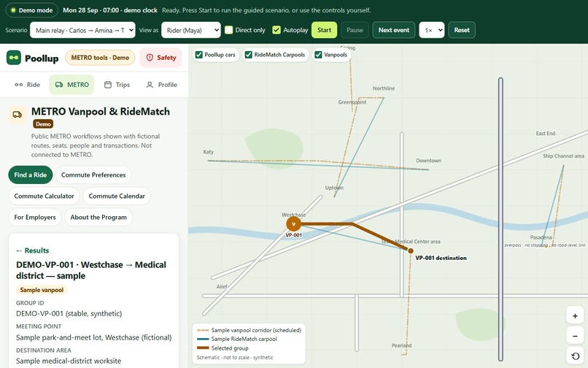This screenshot has height=368, width=588.
Task: Click the Medical Center area label
Action: click(411, 242)
